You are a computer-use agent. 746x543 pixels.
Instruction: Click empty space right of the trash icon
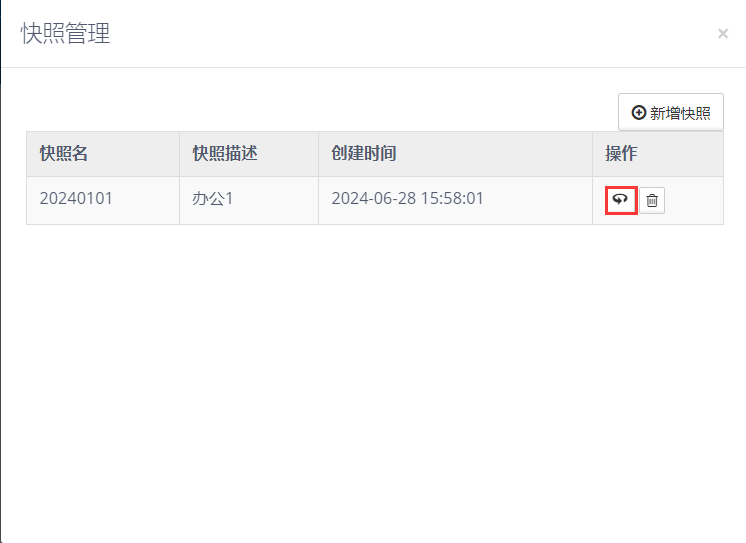[x=694, y=200]
